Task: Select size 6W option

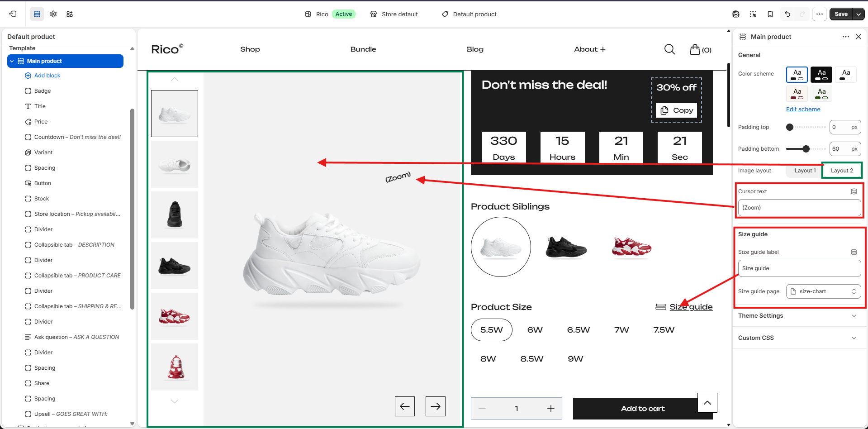Action: tap(535, 330)
